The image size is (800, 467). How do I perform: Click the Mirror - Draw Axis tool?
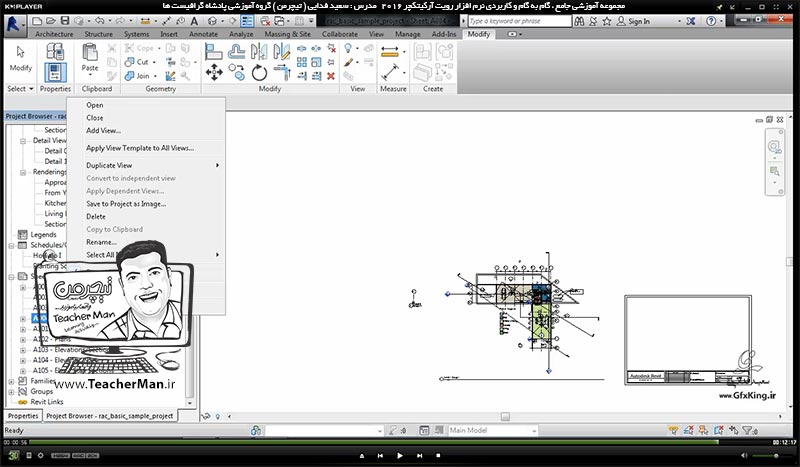click(x=281, y=51)
